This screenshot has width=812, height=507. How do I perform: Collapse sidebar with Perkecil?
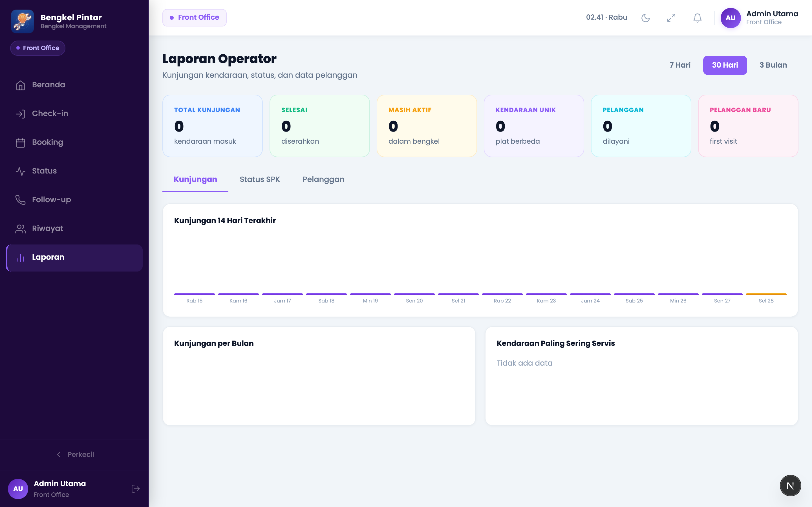click(75, 454)
